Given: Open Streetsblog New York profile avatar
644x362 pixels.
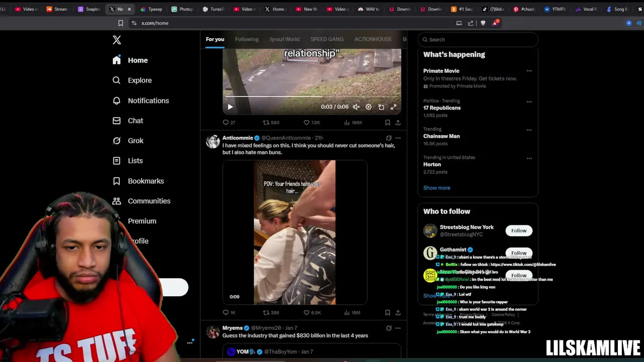Looking at the screenshot, I should 430,231.
